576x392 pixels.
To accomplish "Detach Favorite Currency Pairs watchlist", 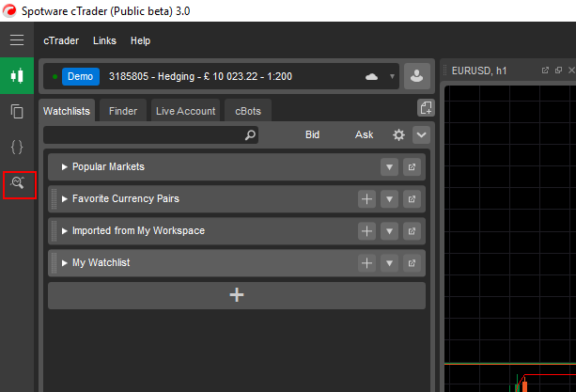I will (x=412, y=199).
